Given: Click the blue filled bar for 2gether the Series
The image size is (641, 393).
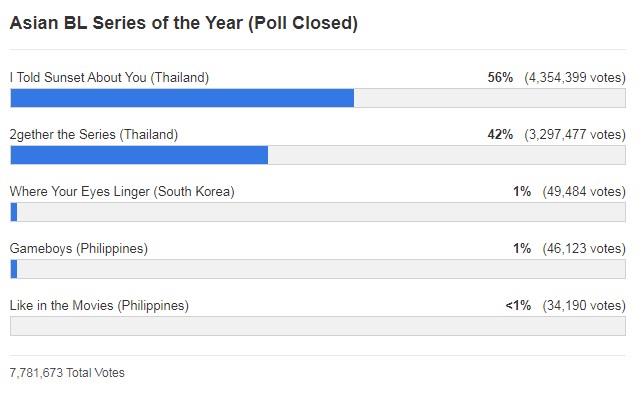Looking at the screenshot, I should pyautogui.click(x=139, y=155).
